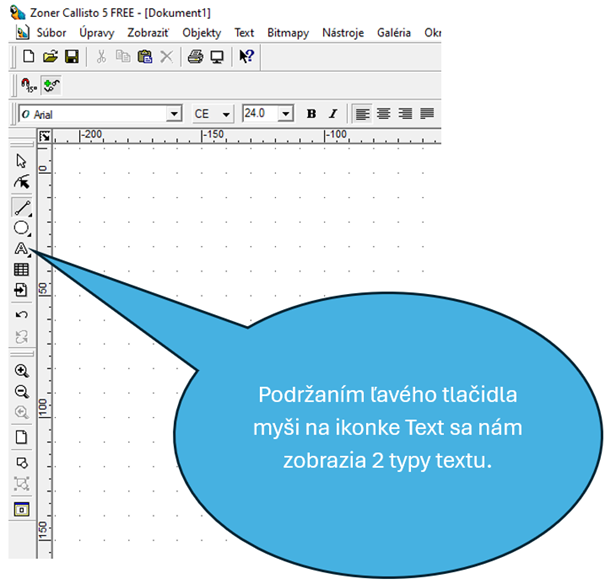This screenshot has width=605, height=584.
Task: Select the line drawing tool
Action: [22, 207]
